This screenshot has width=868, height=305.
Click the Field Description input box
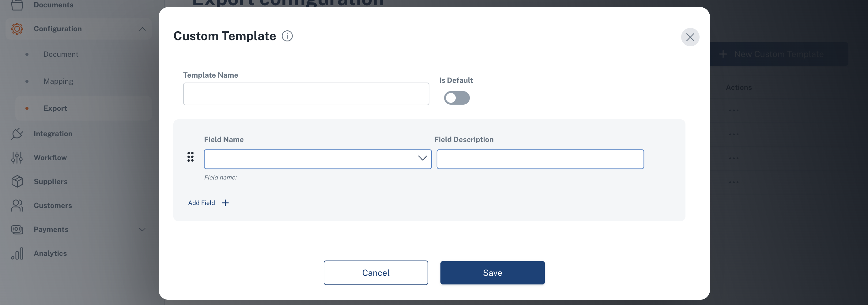click(540, 159)
